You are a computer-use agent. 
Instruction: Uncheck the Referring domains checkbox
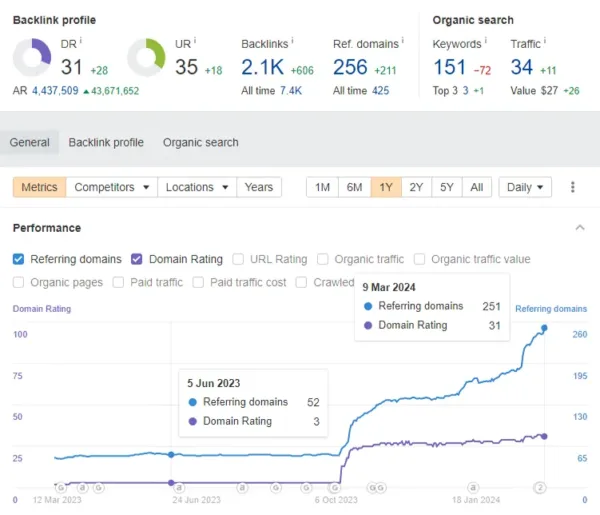point(18,259)
